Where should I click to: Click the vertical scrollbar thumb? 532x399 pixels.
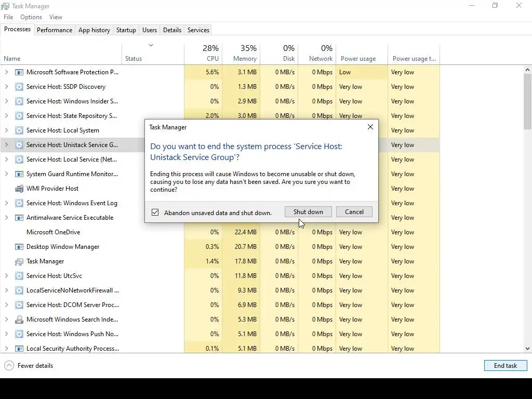tap(527, 102)
